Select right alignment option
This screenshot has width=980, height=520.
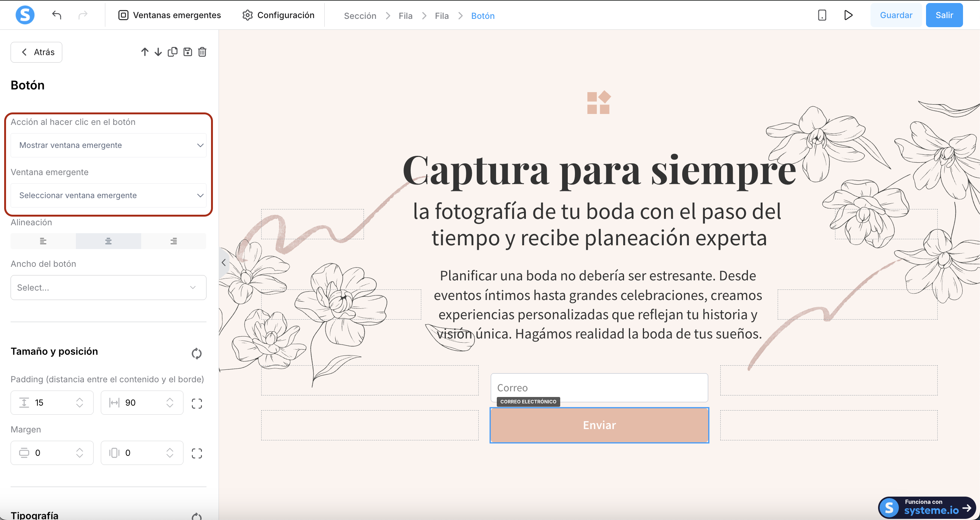pyautogui.click(x=174, y=241)
